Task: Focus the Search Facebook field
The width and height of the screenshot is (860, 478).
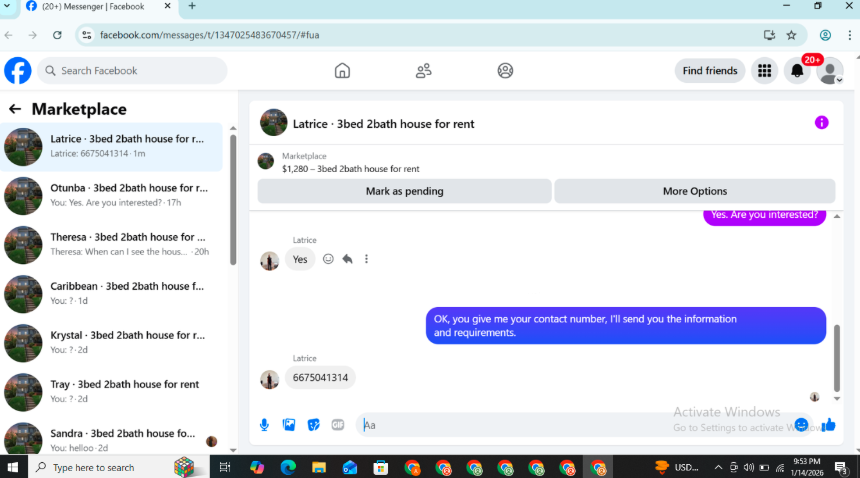Action: point(132,71)
